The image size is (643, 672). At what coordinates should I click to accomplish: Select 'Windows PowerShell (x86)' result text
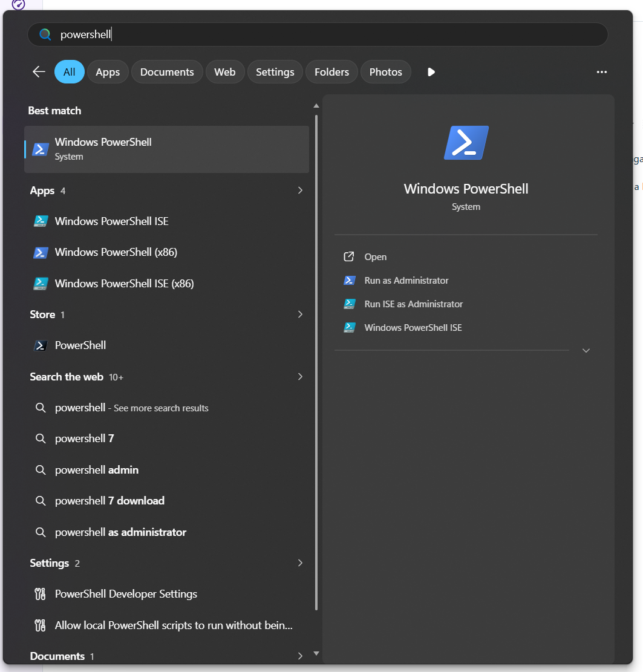point(116,252)
